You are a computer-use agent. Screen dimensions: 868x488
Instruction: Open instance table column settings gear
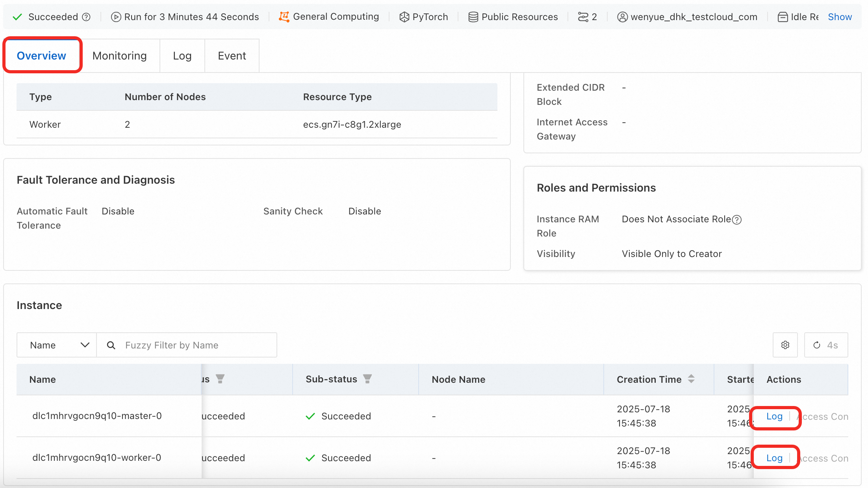(x=785, y=345)
